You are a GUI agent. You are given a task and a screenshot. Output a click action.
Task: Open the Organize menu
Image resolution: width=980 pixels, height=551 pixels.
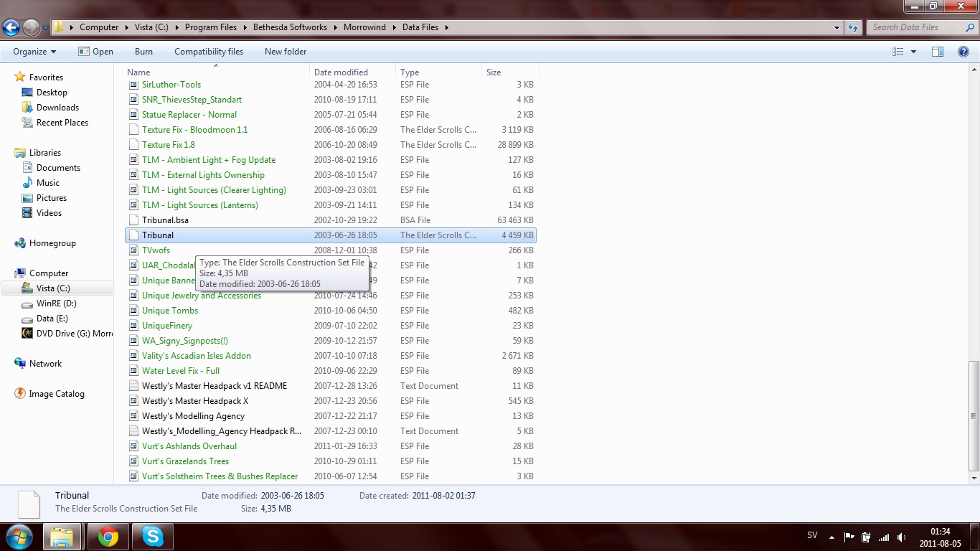point(34,52)
